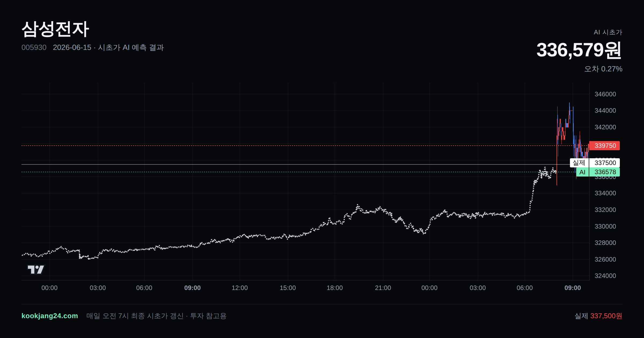Click the 18:00 time axis label
Image resolution: width=644 pixels, height=338 pixels.
(x=335, y=288)
